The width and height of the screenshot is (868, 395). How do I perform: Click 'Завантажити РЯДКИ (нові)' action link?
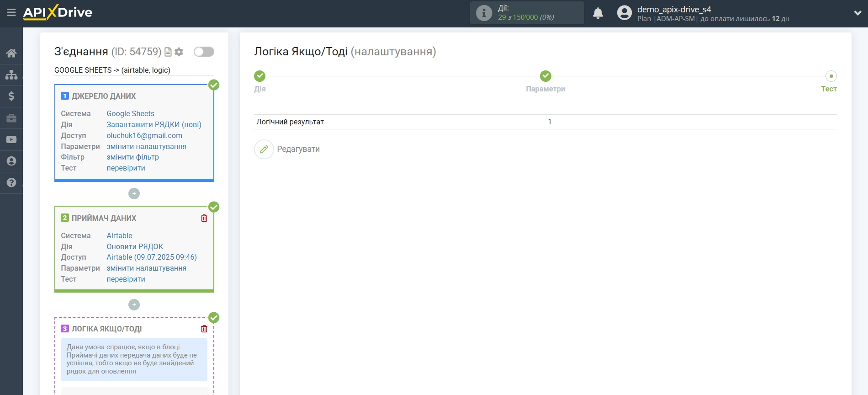(x=154, y=124)
